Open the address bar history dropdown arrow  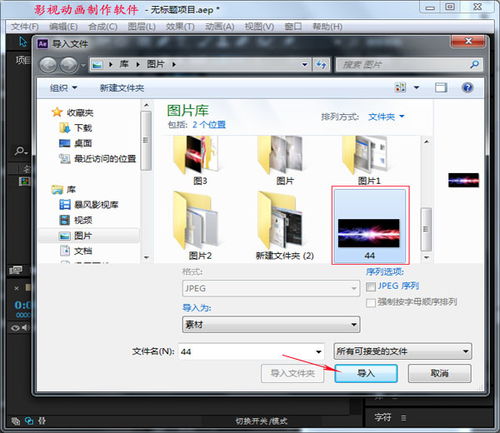[x=304, y=64]
